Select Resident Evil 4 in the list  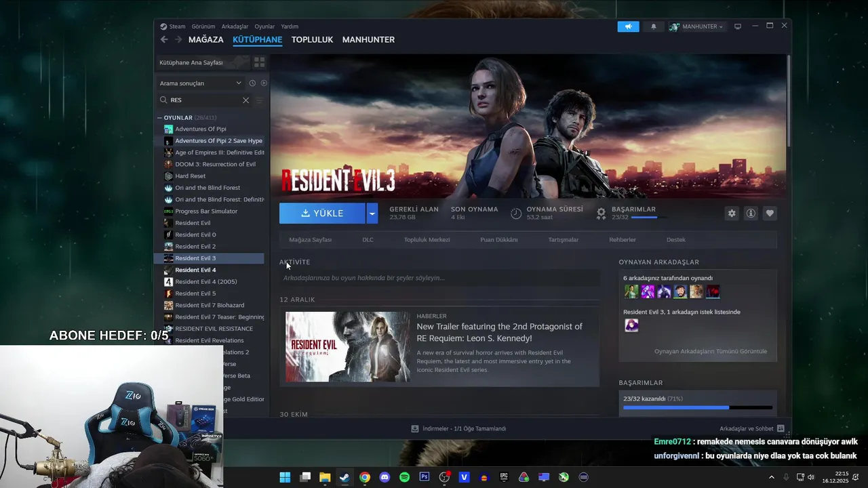209,270
